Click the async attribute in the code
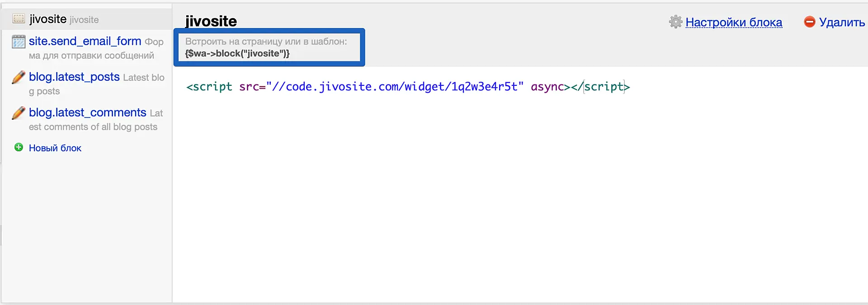This screenshot has width=868, height=305. (547, 87)
